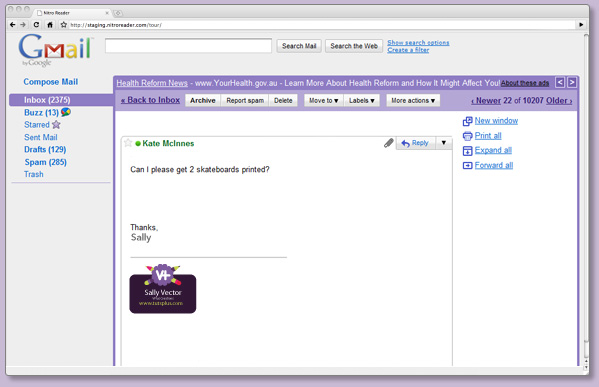Click sender name Kate McInnes
Viewport: 599px width, 387px height.
click(x=168, y=143)
